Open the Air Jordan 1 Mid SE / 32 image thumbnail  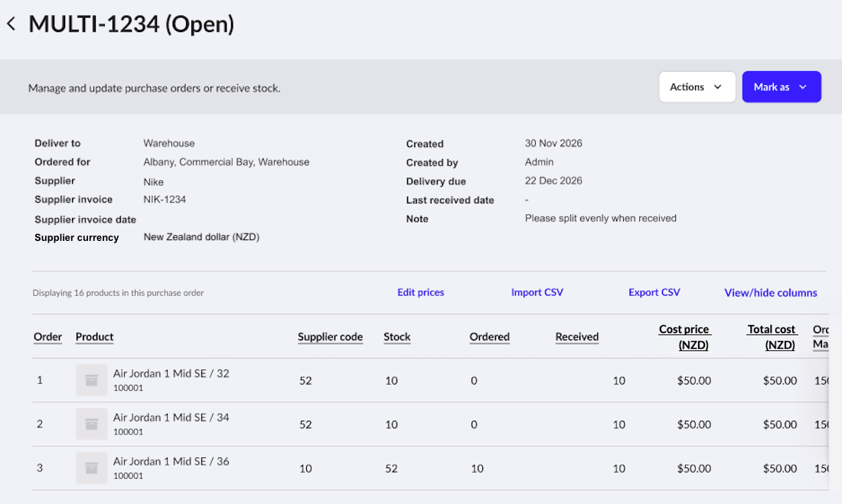(91, 380)
